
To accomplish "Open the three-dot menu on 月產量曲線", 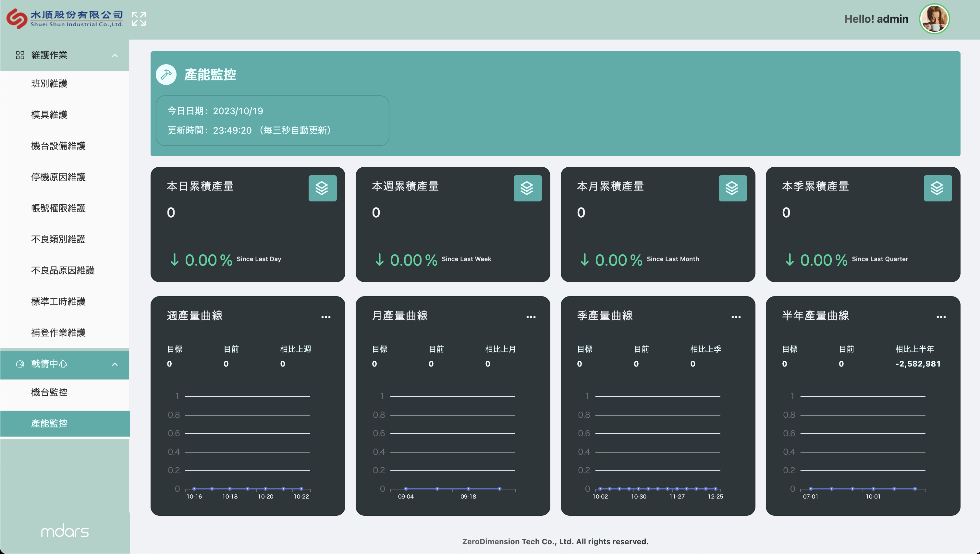I will pyautogui.click(x=531, y=317).
